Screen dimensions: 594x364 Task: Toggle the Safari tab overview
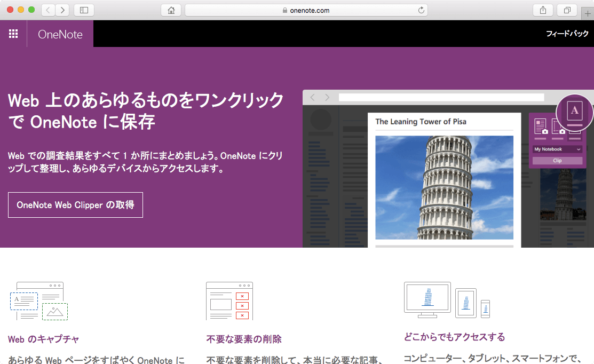coord(567,10)
